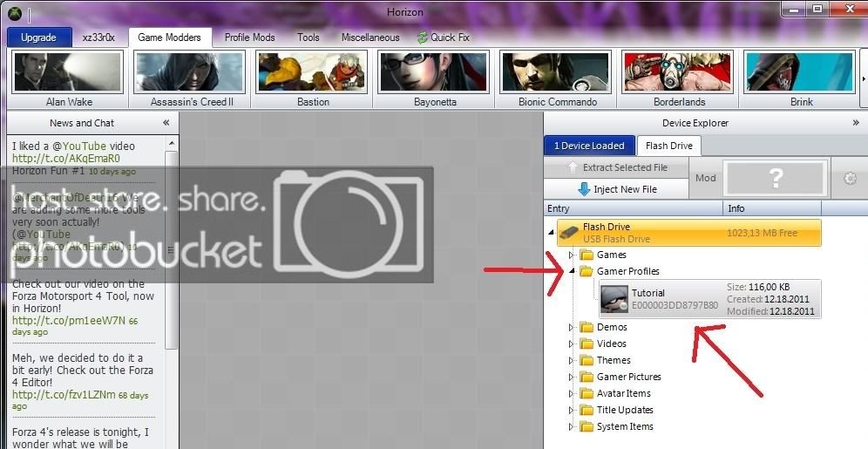The image size is (868, 449).
Task: Click Inject New File button
Action: [x=616, y=189]
